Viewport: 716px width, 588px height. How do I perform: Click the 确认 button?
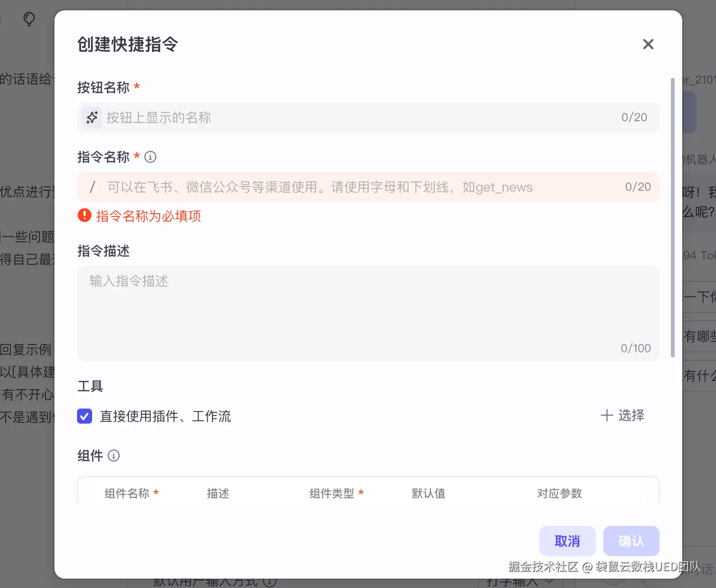(x=631, y=541)
